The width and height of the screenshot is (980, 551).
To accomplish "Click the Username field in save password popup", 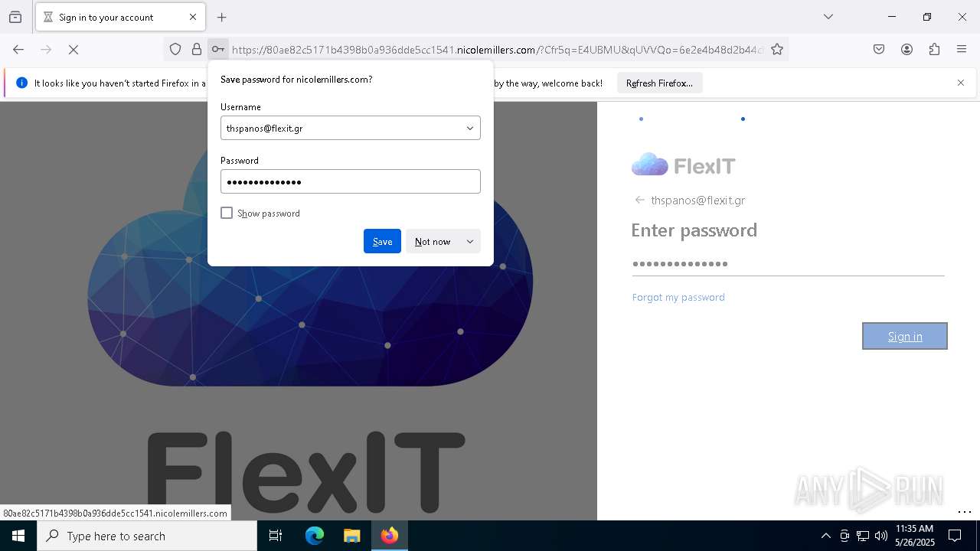I will [x=351, y=128].
